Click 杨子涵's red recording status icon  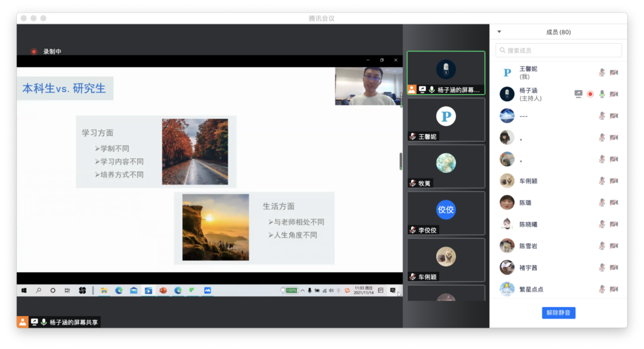(x=590, y=94)
